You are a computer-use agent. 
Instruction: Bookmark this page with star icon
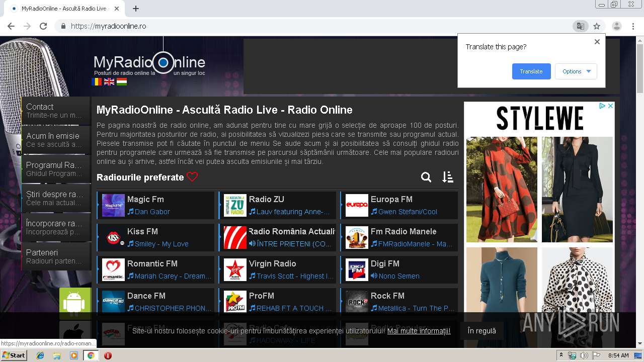coord(597,26)
